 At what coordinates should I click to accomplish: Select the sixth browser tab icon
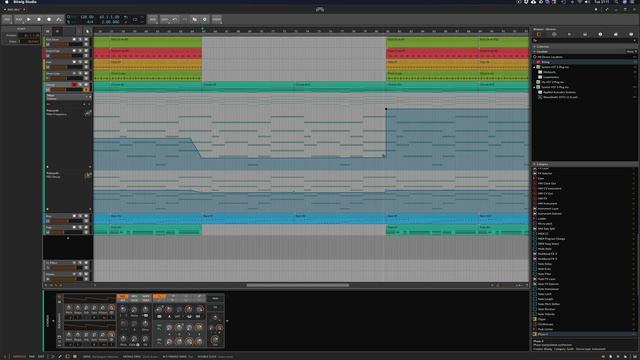[x=616, y=35]
